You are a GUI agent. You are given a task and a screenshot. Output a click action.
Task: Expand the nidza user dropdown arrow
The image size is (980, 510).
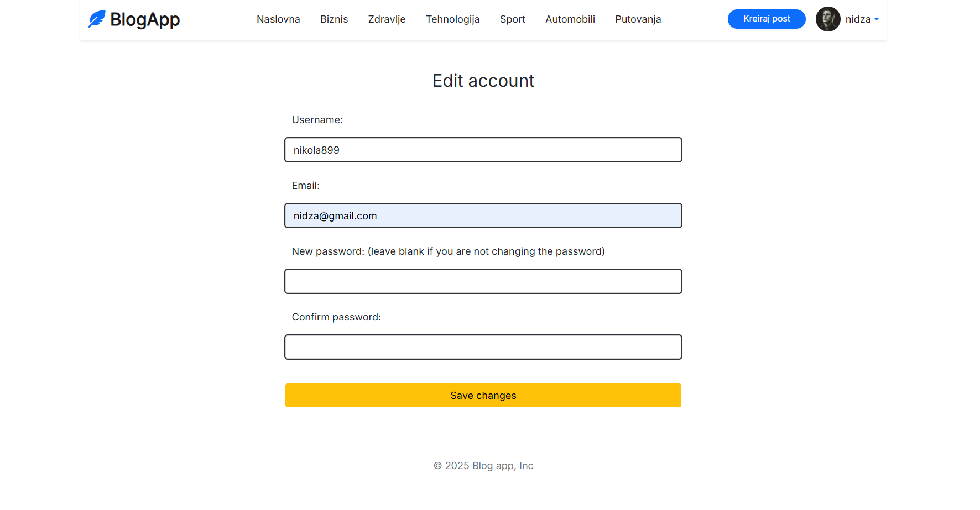click(x=877, y=19)
